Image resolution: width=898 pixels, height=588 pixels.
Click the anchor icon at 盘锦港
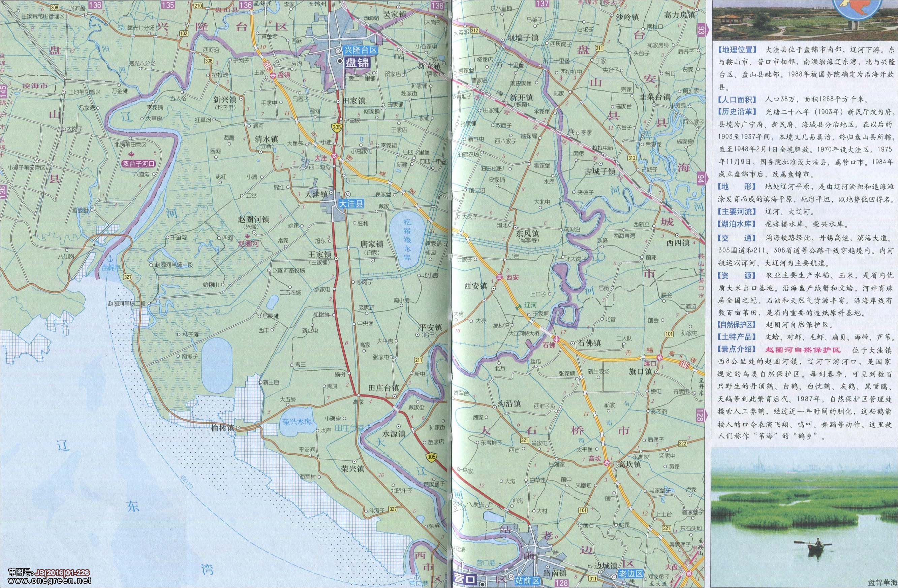click(110, 259)
